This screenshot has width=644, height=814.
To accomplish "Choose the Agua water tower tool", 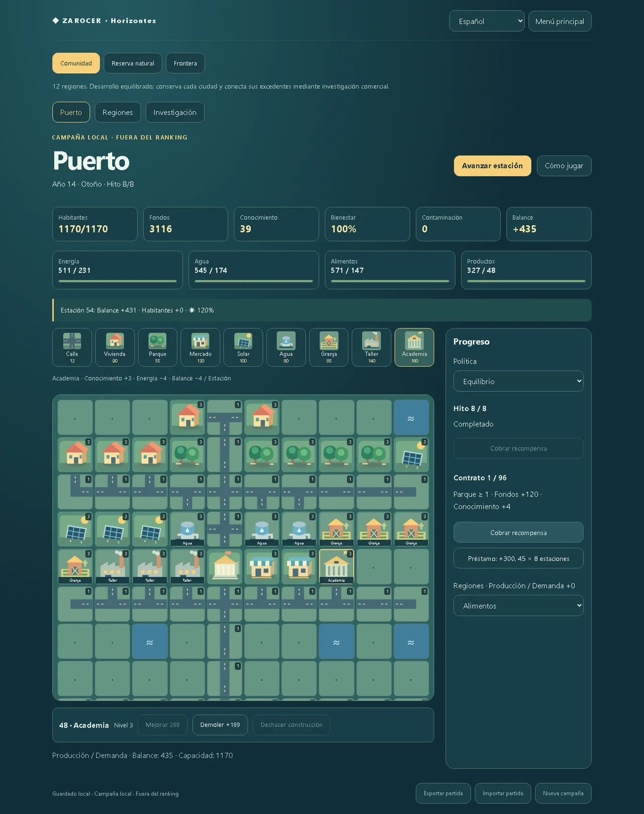I will click(286, 347).
